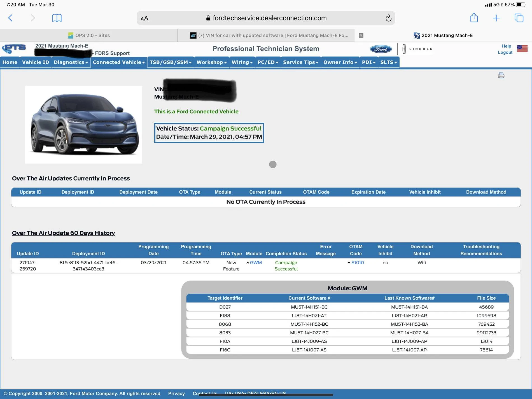The image size is (532, 399).
Task: Print the page with the printer icon
Action: coord(501,75)
